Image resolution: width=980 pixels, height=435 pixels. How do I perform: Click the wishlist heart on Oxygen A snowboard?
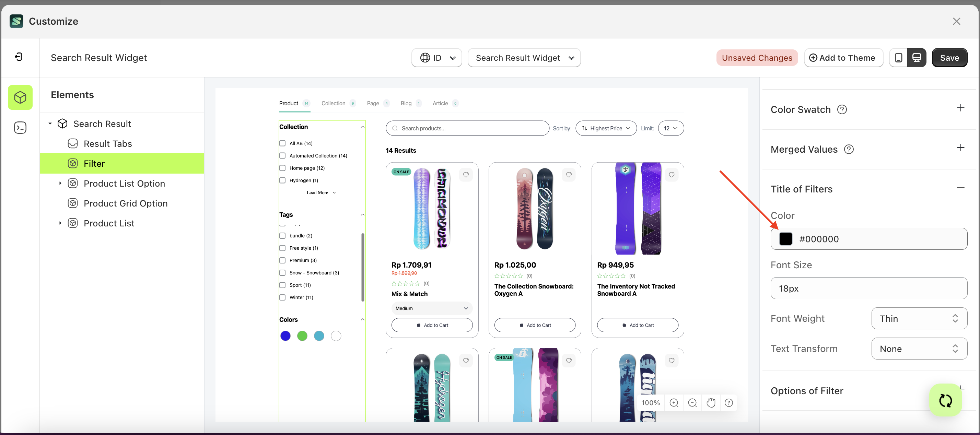(569, 175)
